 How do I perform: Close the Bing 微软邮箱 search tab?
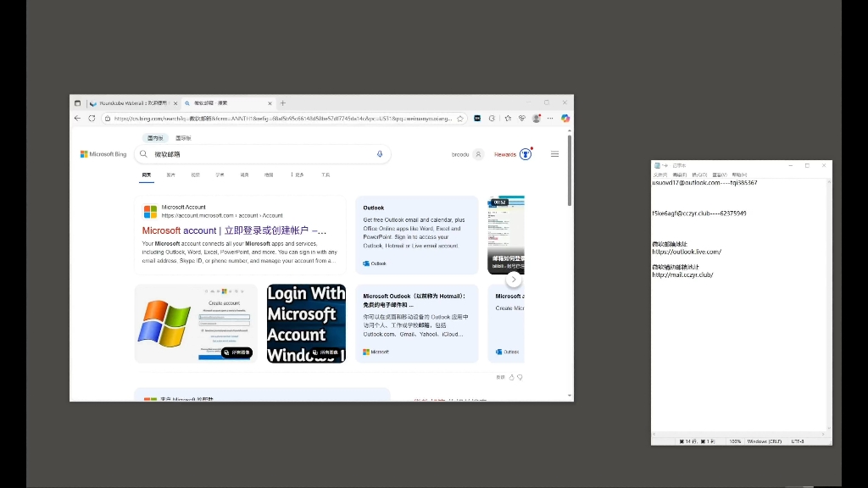pos(270,103)
